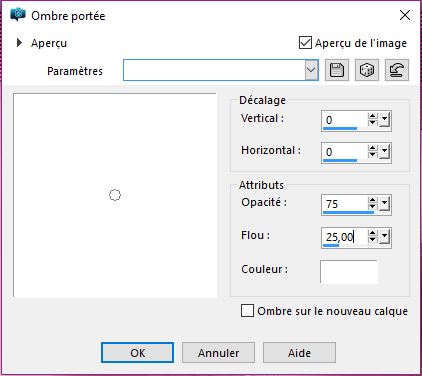Open the Vertical value slider popup arrow

coord(384,120)
